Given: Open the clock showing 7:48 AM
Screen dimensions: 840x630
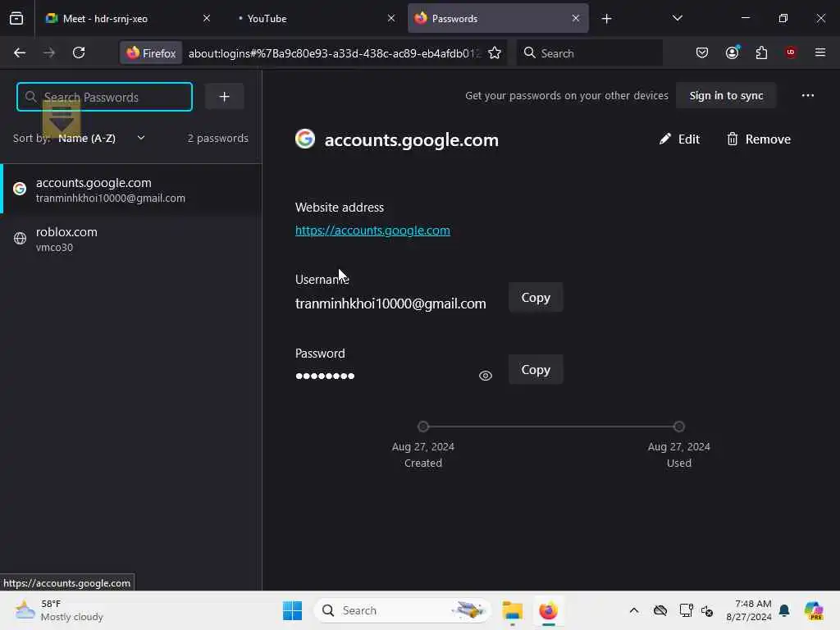Looking at the screenshot, I should pyautogui.click(x=749, y=610).
